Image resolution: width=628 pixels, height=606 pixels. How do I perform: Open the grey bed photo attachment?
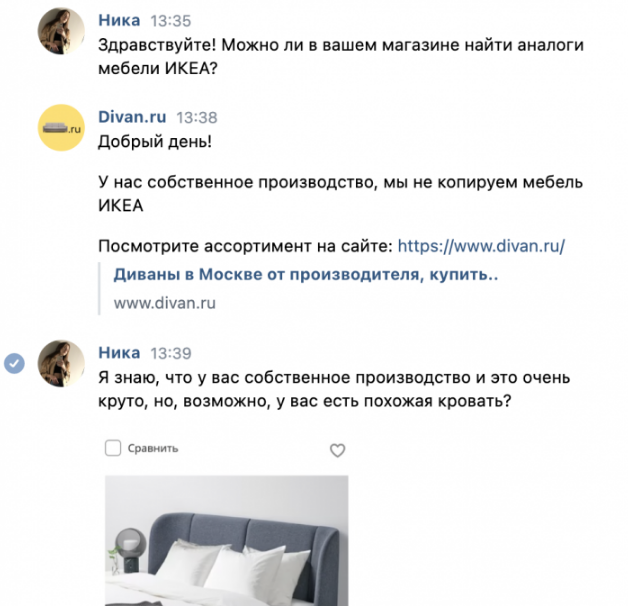click(226, 540)
